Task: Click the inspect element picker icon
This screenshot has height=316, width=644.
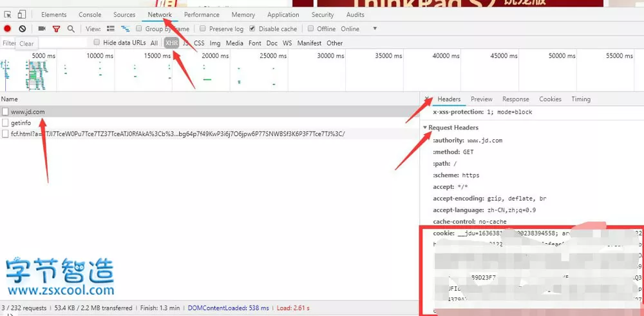Action: coord(8,14)
